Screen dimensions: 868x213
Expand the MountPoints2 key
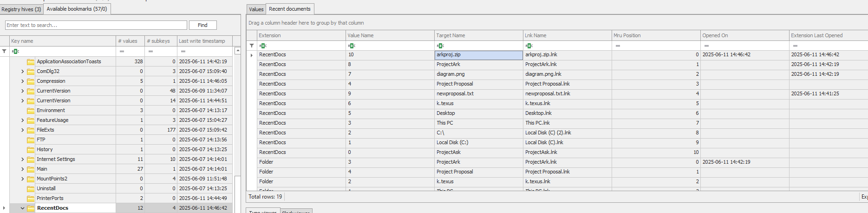coord(22,179)
